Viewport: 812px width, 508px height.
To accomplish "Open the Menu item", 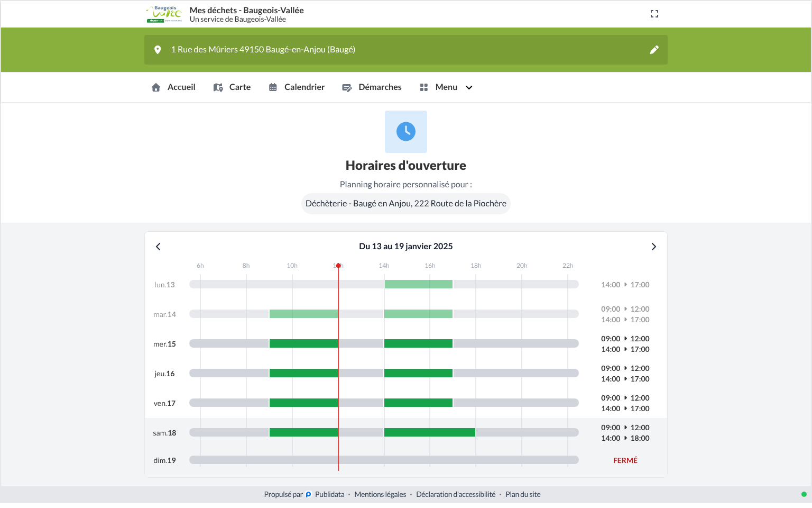I will 446,87.
